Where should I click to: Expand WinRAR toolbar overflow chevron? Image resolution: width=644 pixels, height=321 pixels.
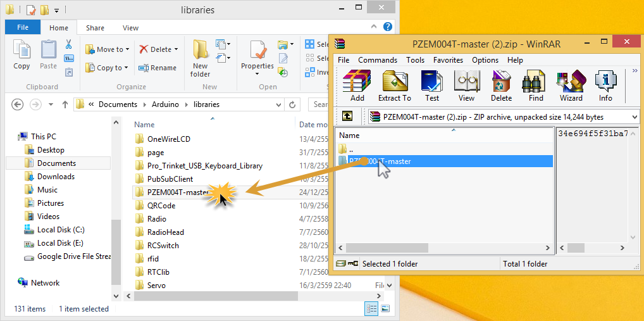[635, 72]
